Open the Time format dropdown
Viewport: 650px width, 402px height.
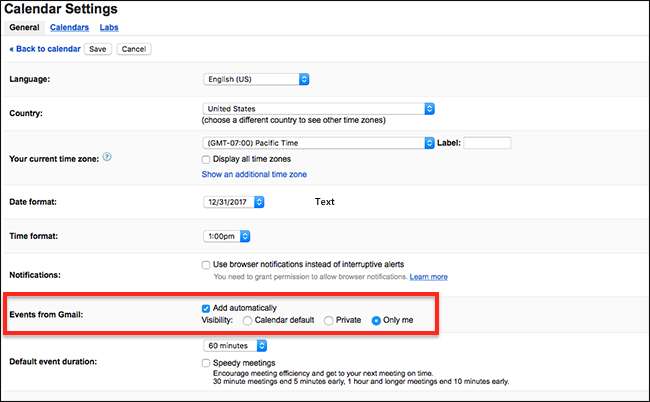coord(226,236)
